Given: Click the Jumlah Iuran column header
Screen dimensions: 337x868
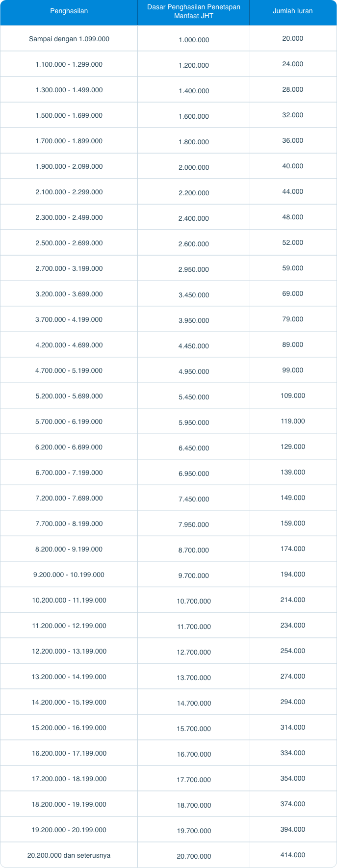Looking at the screenshot, I should click(x=293, y=11).
